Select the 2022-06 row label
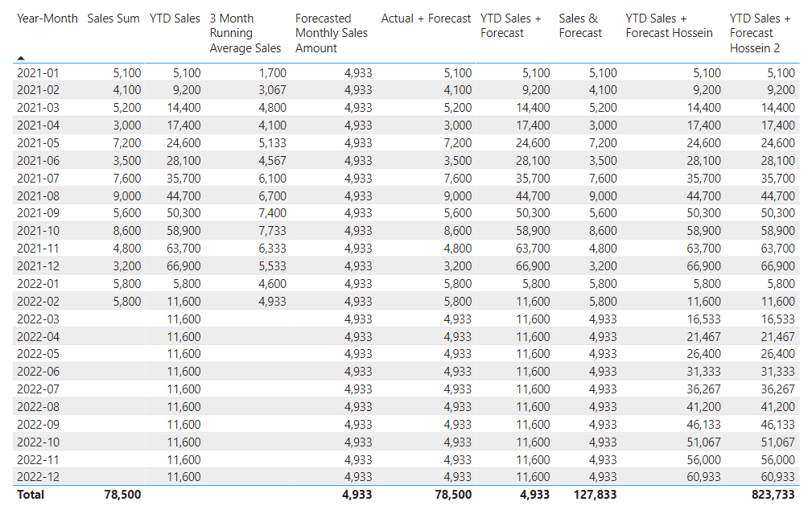Viewport: 812px width, 510px height. click(39, 372)
